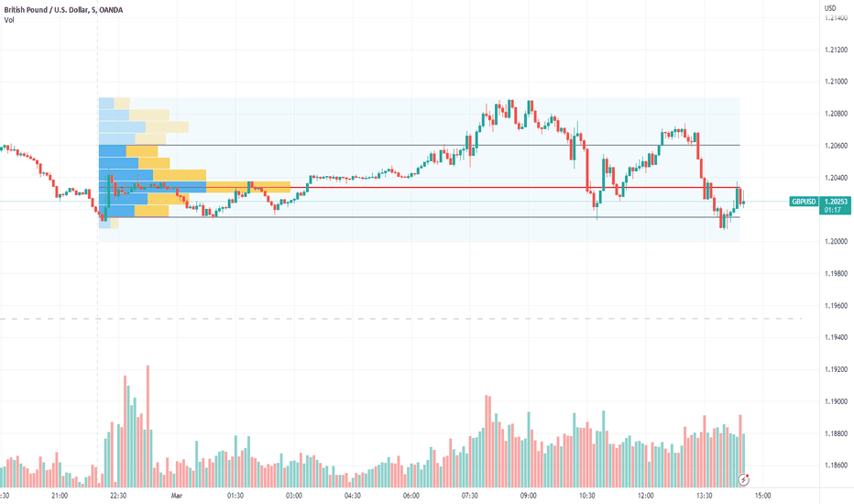The height and width of the screenshot is (504, 854).
Task: Select the upper gray value area line
Action: (420, 145)
